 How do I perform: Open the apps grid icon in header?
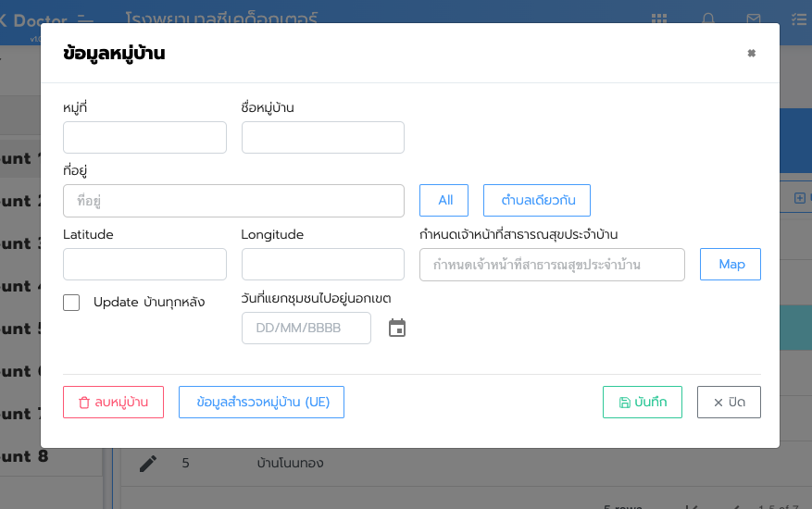(x=659, y=19)
